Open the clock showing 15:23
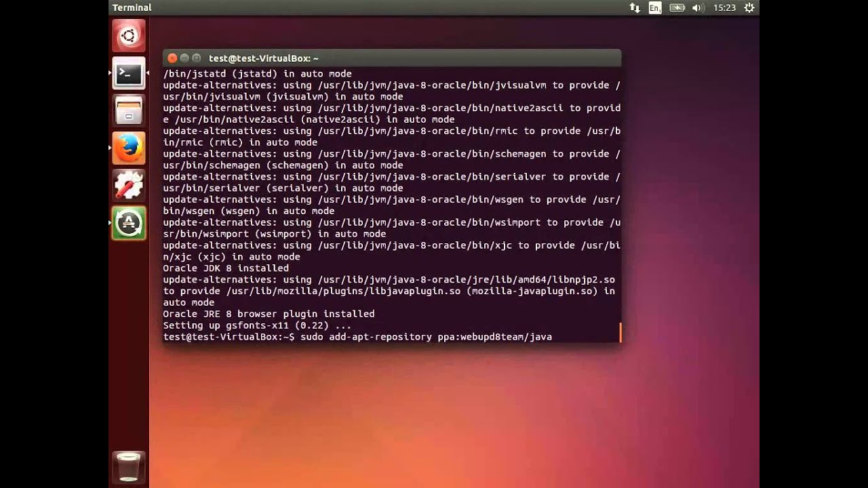Screen dimensions: 868x488 [724, 7]
